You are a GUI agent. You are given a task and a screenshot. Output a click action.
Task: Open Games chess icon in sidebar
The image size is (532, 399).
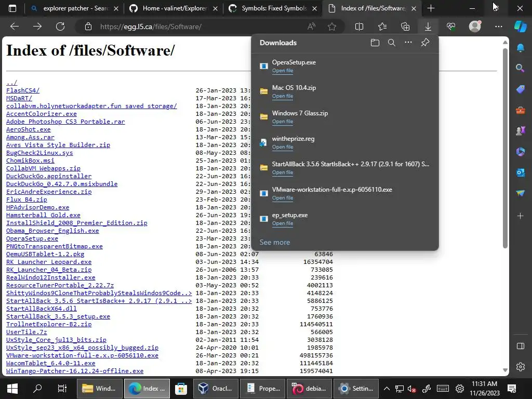(520, 130)
